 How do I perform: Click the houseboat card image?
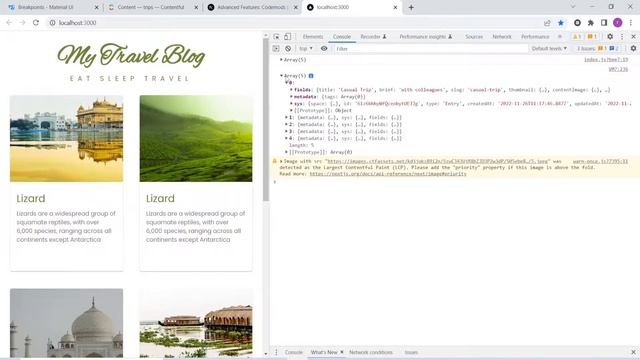196,323
